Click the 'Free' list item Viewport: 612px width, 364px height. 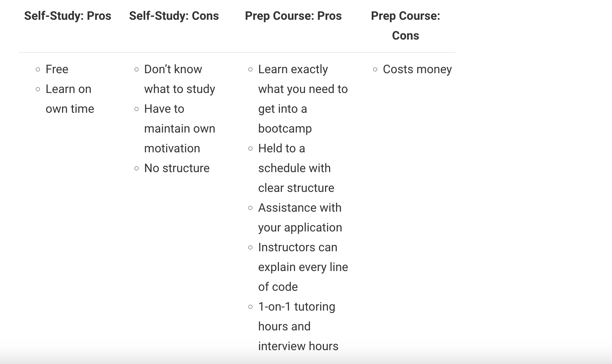pyautogui.click(x=57, y=69)
